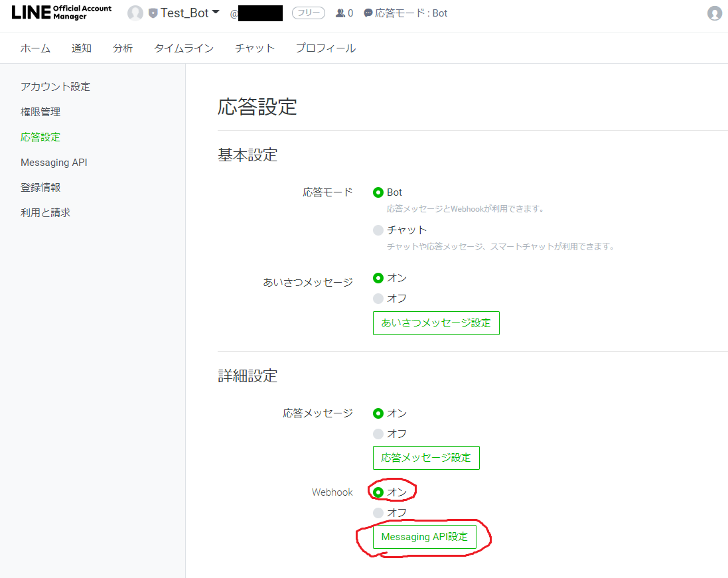Image resolution: width=728 pixels, height=578 pixels.
Task: Turn off あいさつメッセージ
Action: tap(378, 298)
